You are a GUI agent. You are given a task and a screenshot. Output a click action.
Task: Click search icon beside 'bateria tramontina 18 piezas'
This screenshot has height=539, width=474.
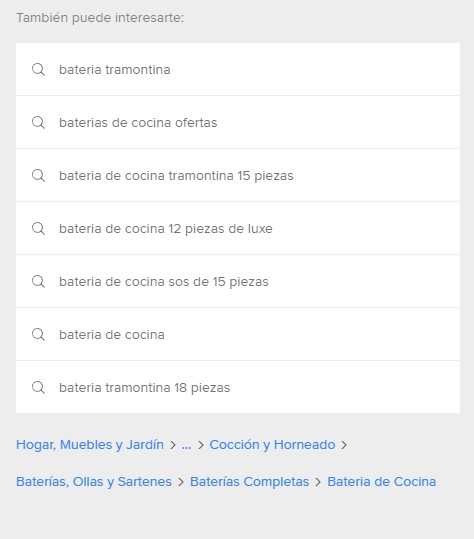click(38, 387)
